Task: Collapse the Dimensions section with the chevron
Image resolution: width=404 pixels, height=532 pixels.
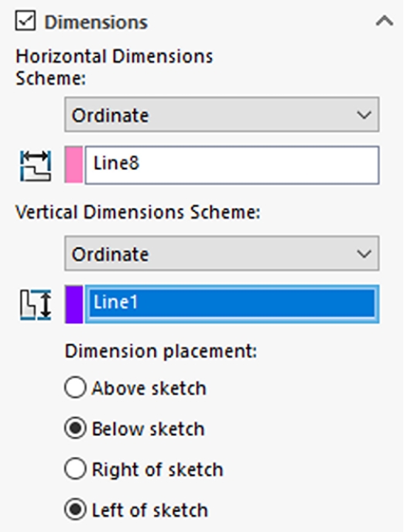Action: 385,22
